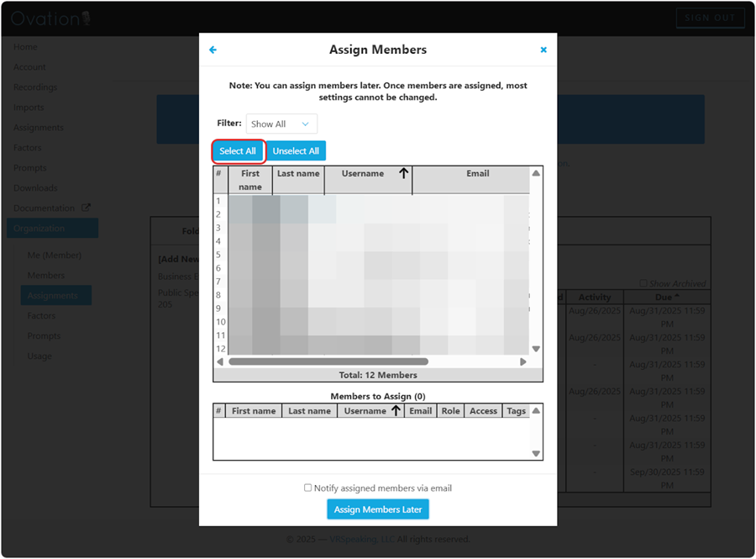
Task: Enable Notify assigned members via email checkbox
Action: (x=307, y=488)
